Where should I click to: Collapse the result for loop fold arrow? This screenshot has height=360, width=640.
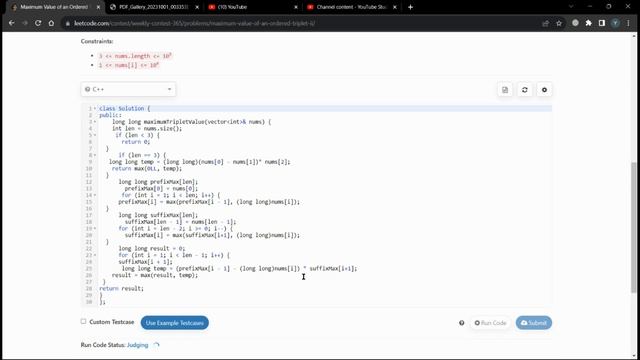coord(95,255)
